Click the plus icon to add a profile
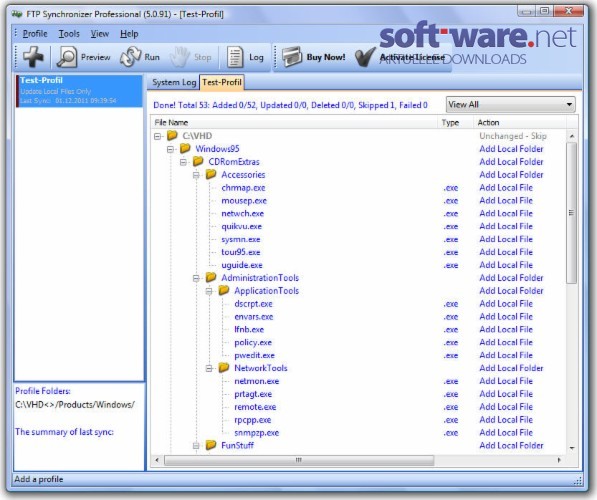The width and height of the screenshot is (597, 500). click(x=33, y=57)
